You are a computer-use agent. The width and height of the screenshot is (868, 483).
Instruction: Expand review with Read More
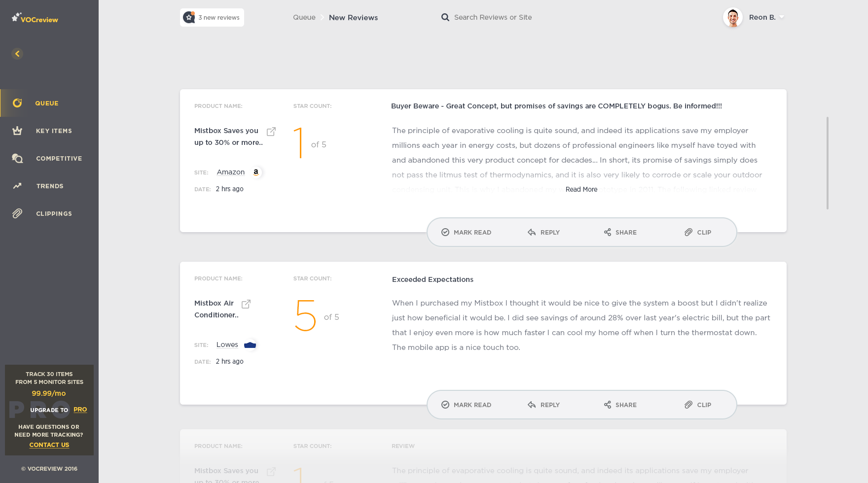tap(581, 189)
